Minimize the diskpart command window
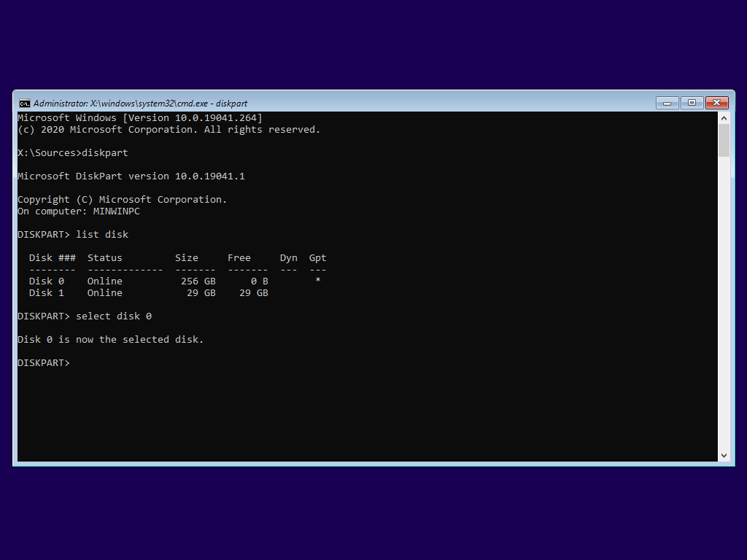747x560 pixels. (x=667, y=103)
